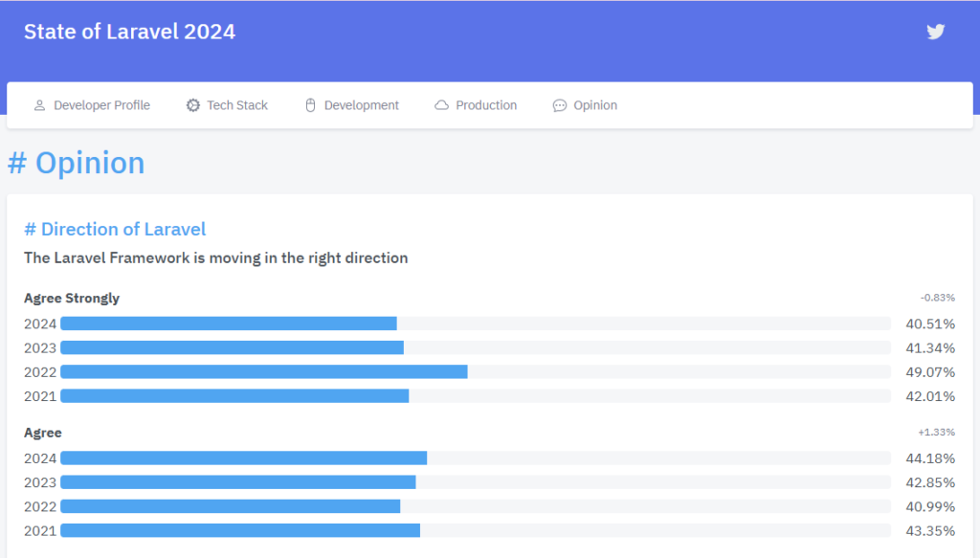Open the Development tab
980x558 pixels.
tap(361, 105)
